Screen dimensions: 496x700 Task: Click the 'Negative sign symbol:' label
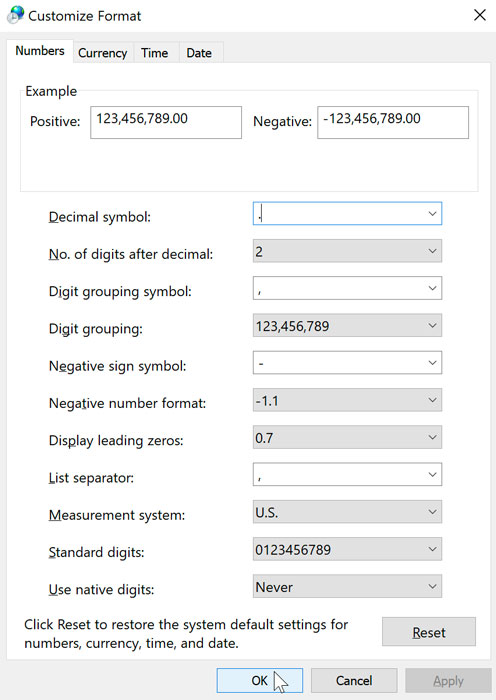click(x=117, y=366)
